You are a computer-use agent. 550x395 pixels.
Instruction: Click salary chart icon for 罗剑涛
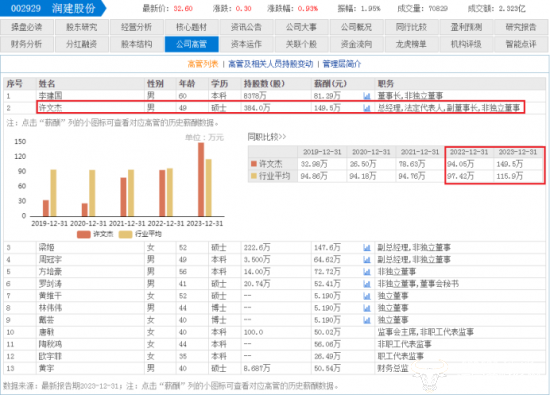367,284
